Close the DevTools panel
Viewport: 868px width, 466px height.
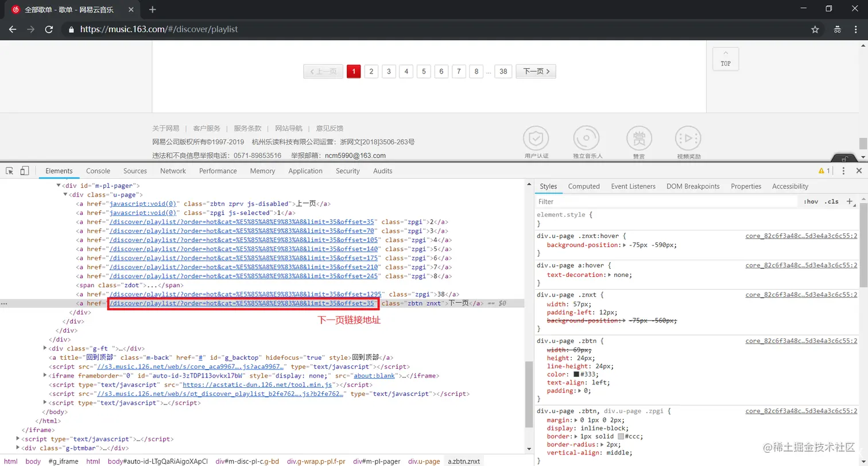[859, 171]
